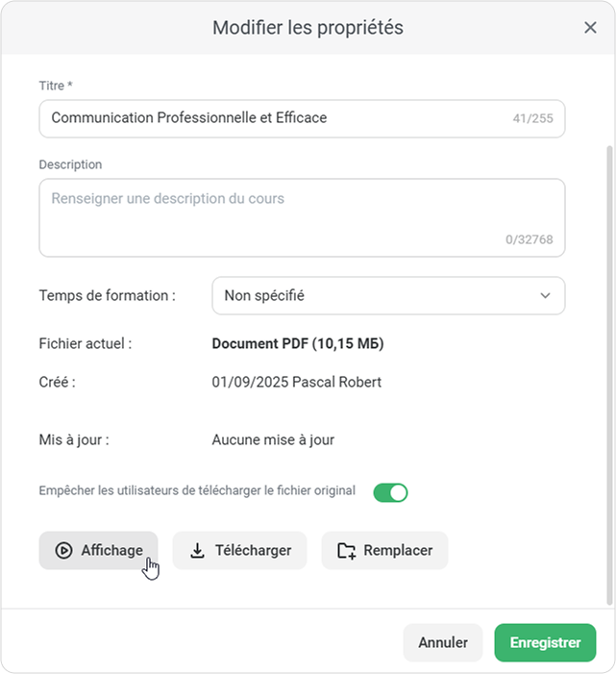Disable the prevent original file download toggle
The image size is (616, 674).
[x=391, y=492]
